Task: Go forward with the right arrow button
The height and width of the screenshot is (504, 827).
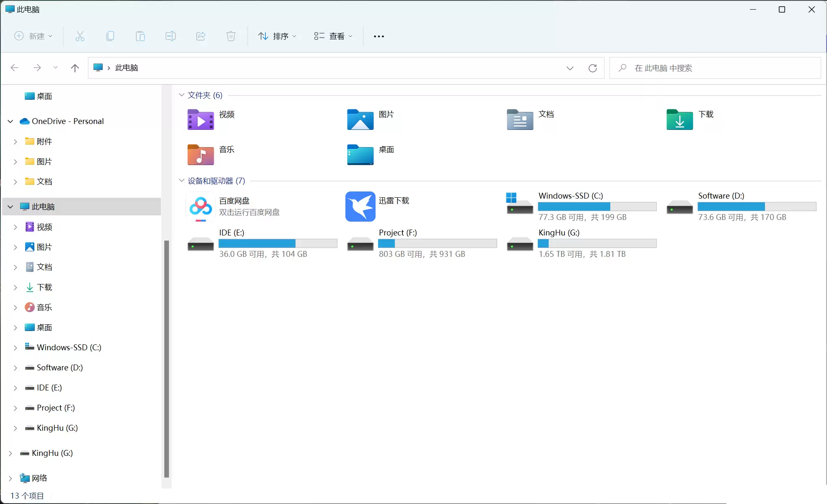Action: point(37,68)
